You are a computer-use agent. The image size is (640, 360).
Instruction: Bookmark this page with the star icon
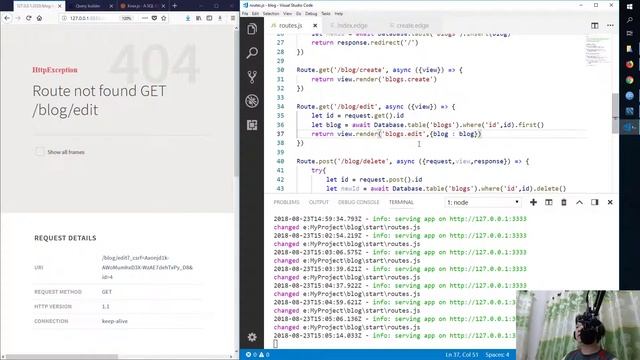click(164, 18)
